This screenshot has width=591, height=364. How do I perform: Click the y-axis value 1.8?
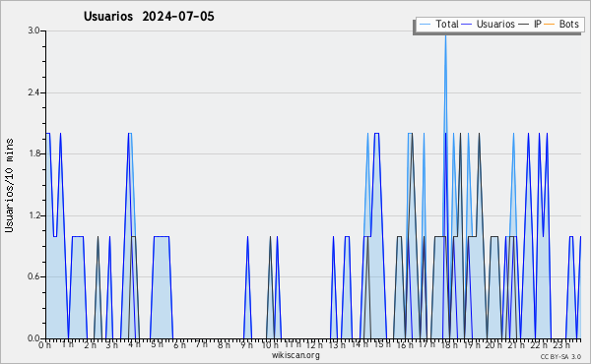click(33, 153)
